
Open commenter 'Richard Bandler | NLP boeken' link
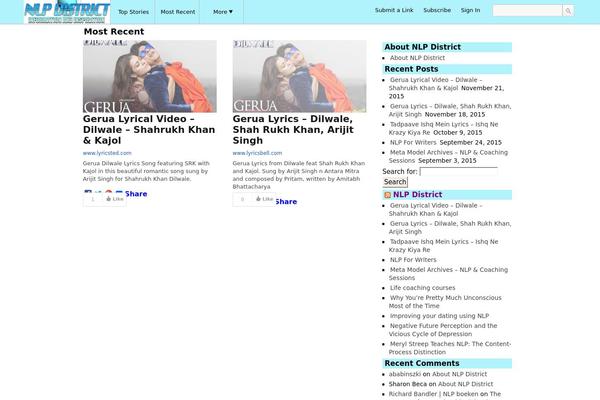pos(434,394)
